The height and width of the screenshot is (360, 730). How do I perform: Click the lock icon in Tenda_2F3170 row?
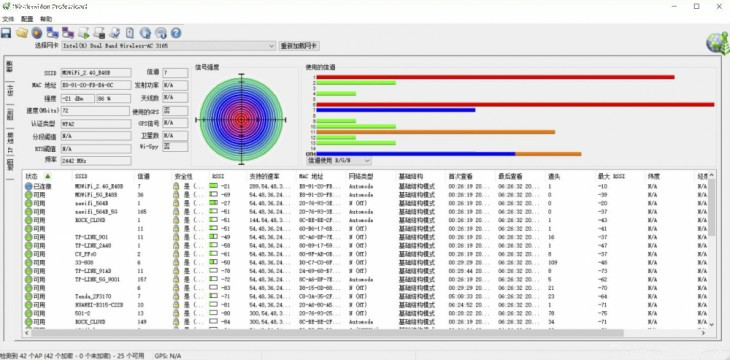pos(176,296)
